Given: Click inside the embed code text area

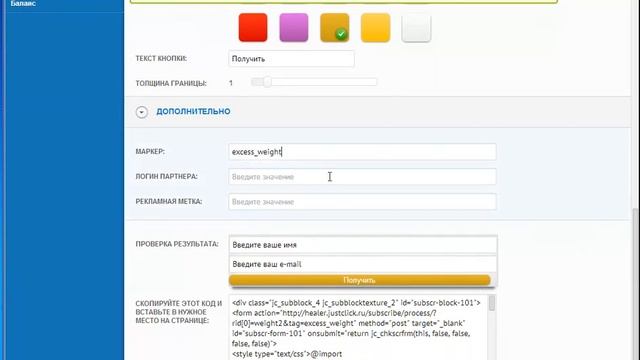Looking at the screenshot, I should (x=358, y=327).
